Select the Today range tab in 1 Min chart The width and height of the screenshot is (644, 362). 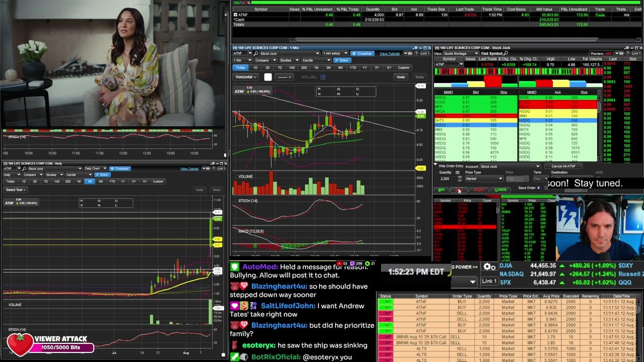[240, 67]
